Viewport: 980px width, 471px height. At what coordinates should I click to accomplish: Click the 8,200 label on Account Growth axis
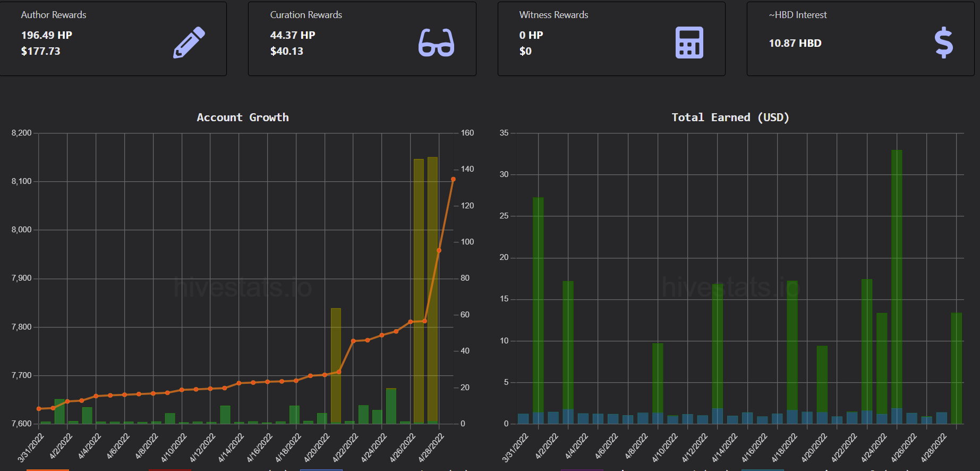[x=22, y=133]
